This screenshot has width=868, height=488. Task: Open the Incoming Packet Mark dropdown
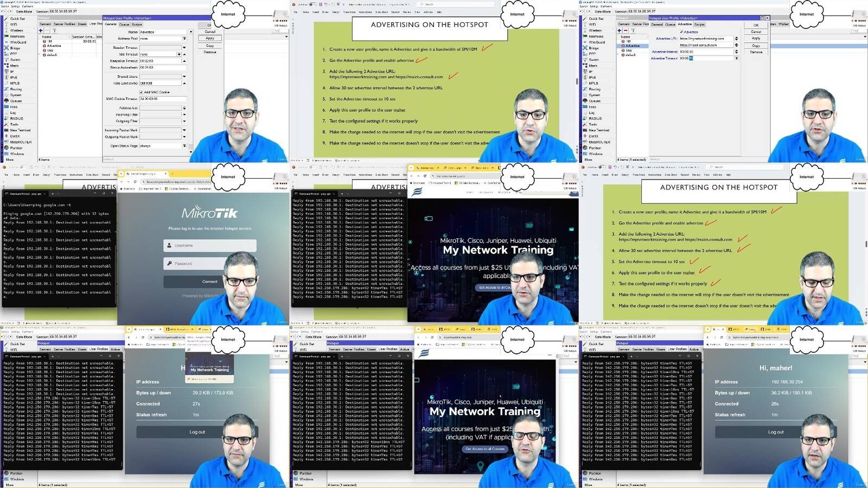point(184,130)
